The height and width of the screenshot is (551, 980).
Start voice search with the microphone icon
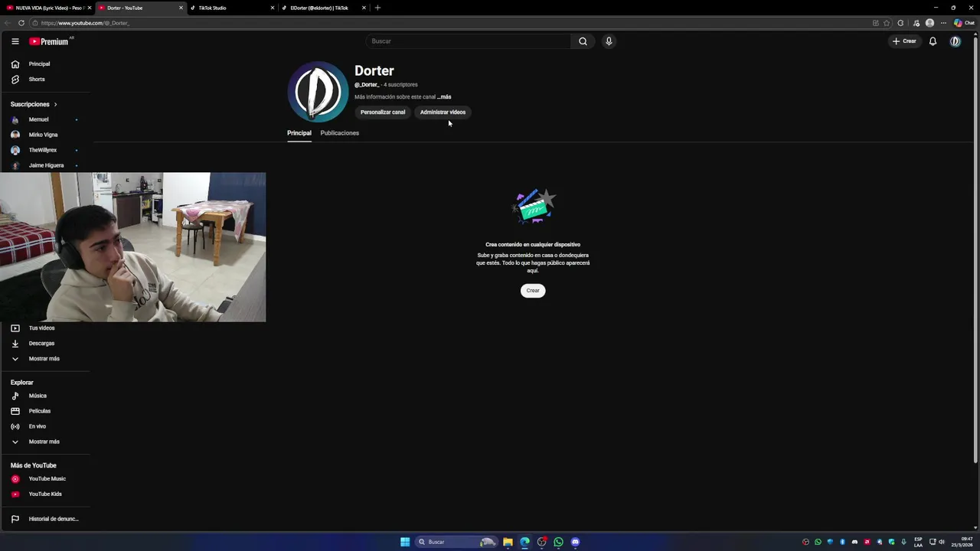[x=609, y=41]
